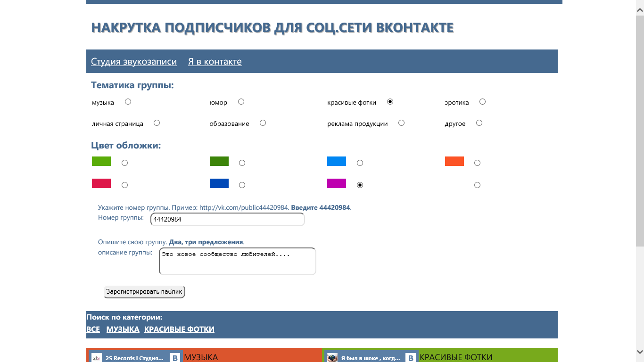Select the 'юмор' theme radio button
Image resolution: width=644 pixels, height=362 pixels.
241,102
